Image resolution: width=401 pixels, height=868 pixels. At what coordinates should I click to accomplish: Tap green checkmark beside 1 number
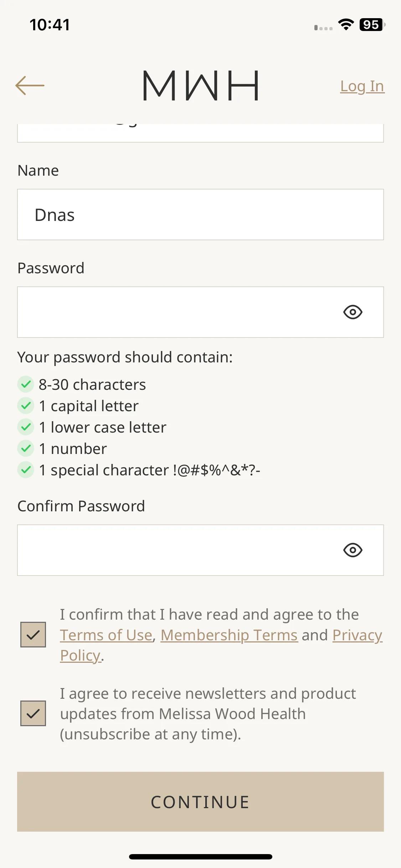click(26, 449)
